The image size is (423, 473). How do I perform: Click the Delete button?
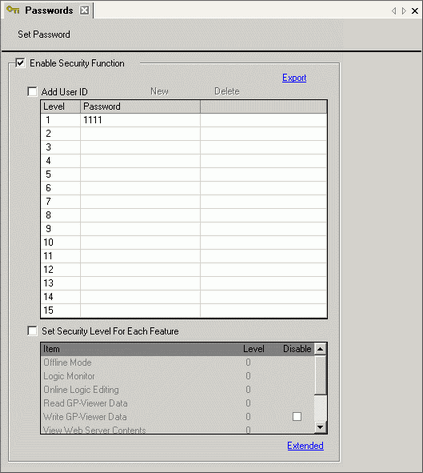[x=227, y=91]
